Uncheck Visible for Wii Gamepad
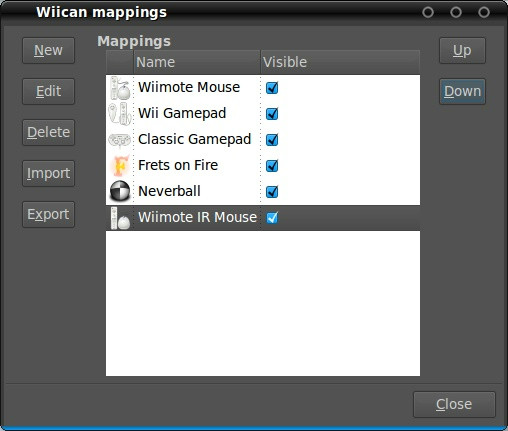 click(272, 114)
